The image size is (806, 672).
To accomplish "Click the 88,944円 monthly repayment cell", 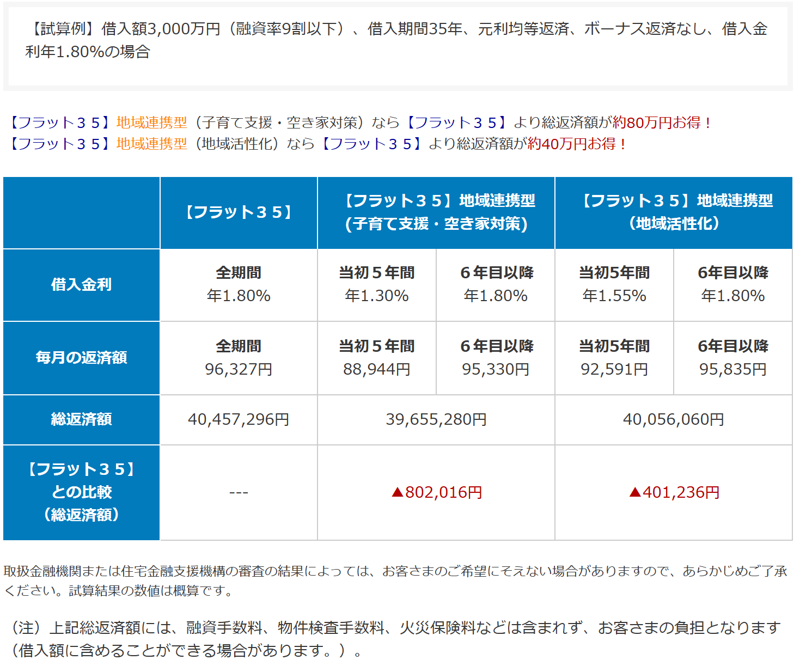I will click(377, 358).
